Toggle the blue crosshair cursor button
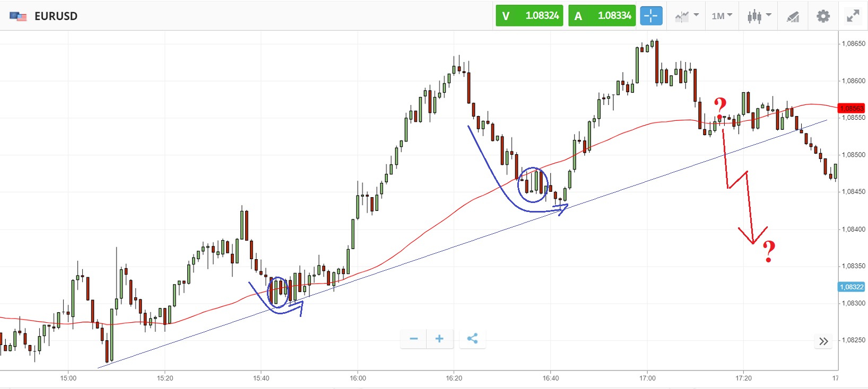This screenshot has width=868, height=389. tap(651, 16)
